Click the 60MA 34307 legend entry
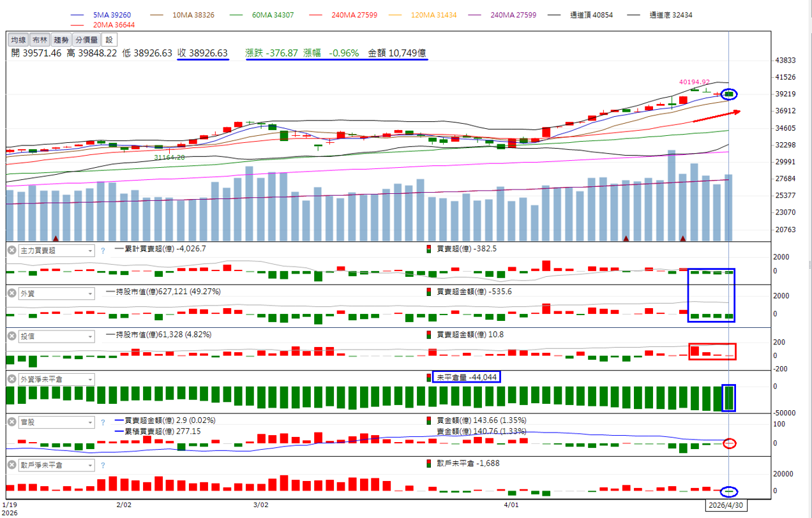The height and width of the screenshot is (518, 812). click(262, 14)
